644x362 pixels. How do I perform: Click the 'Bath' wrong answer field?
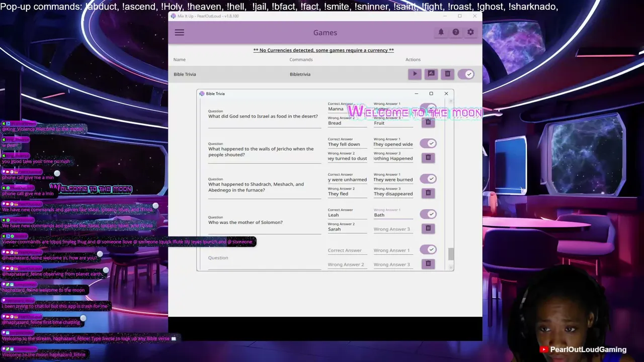coord(393,214)
